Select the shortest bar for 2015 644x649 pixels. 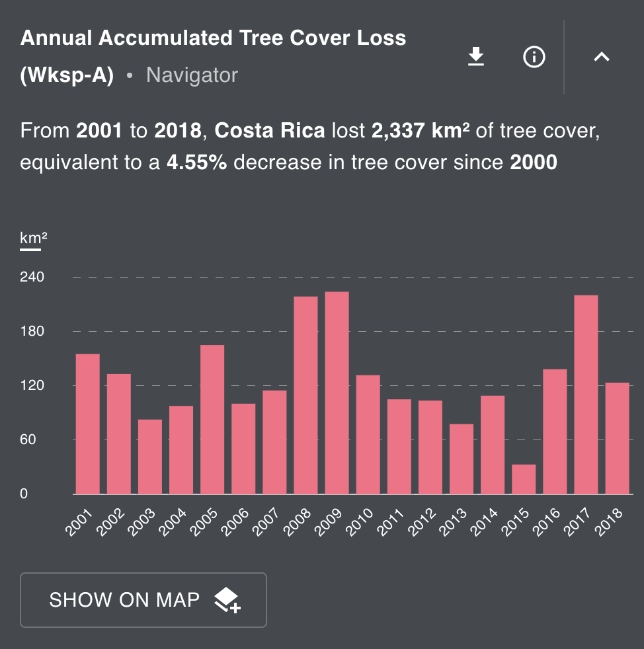524,479
